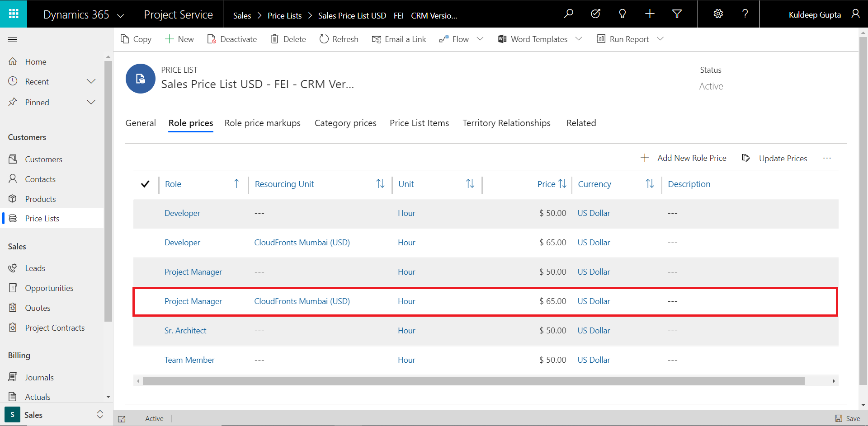Click the grid scroll right arrow
868x426 pixels.
pos(834,381)
